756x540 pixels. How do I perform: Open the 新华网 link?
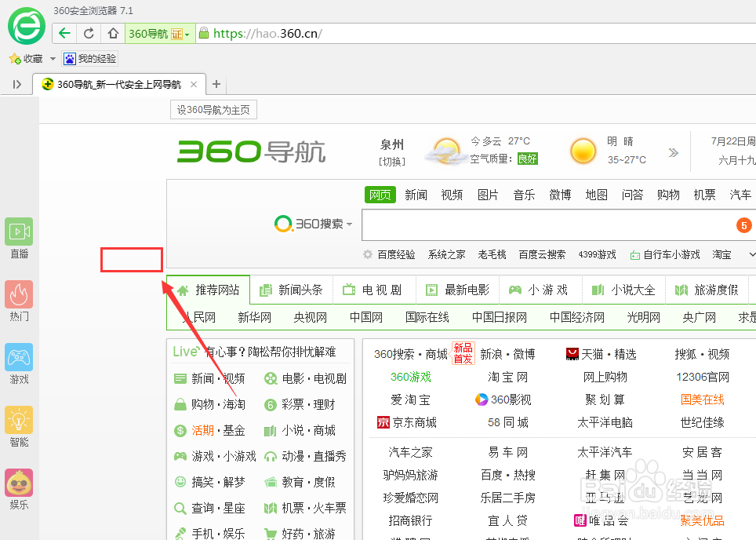tap(255, 317)
